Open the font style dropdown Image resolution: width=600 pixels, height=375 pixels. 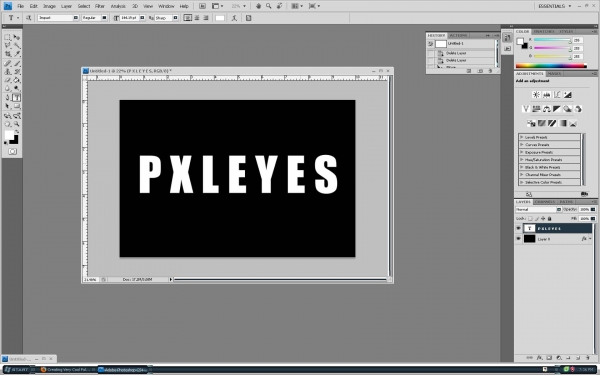coord(104,18)
